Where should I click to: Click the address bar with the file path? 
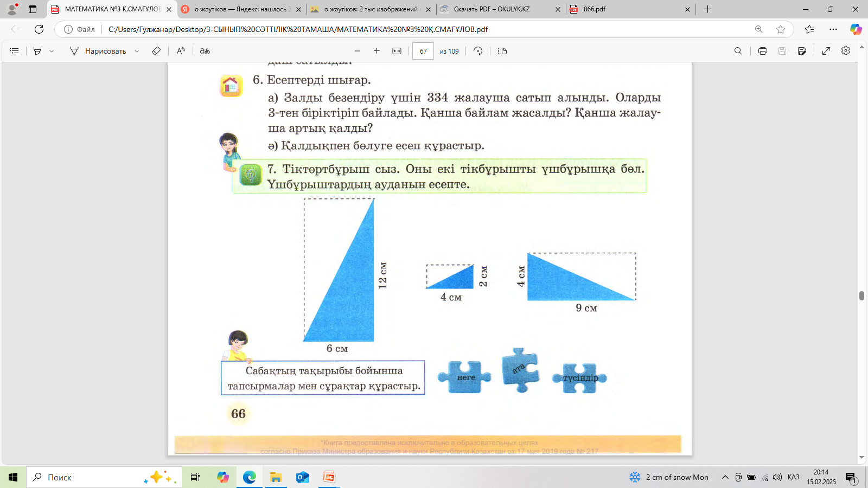423,29
